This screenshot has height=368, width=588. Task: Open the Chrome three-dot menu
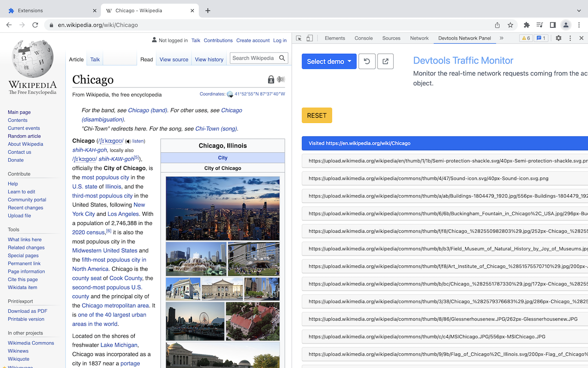(578, 25)
